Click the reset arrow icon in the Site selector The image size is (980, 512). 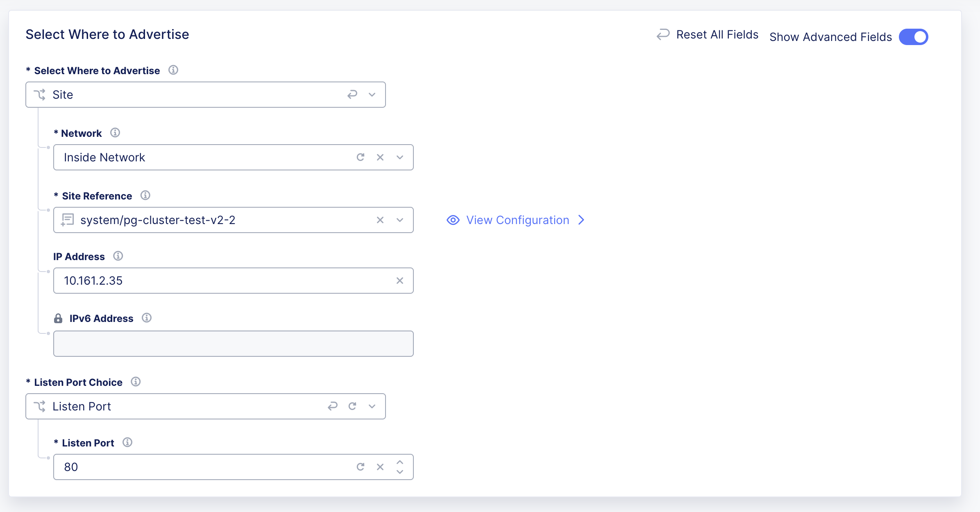[x=352, y=95]
